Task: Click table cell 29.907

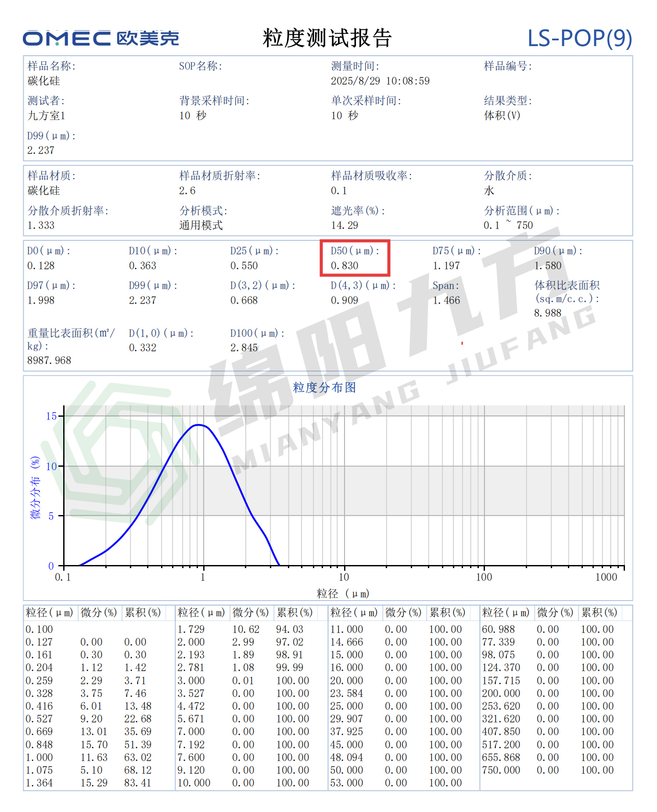Action: [x=346, y=719]
